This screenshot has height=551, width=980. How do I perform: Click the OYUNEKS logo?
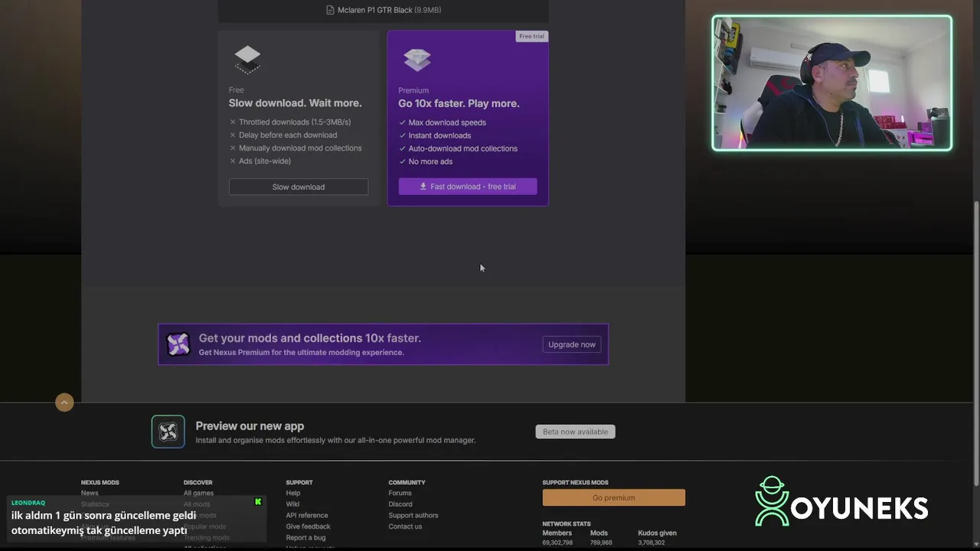[x=841, y=501]
